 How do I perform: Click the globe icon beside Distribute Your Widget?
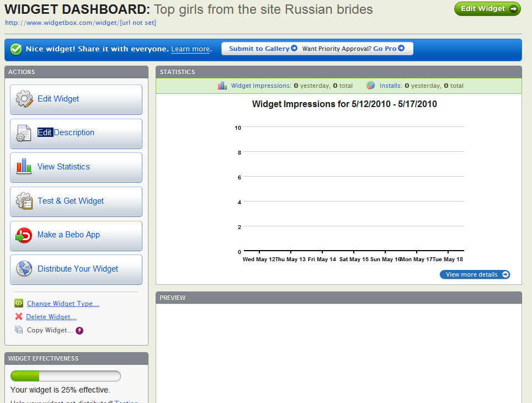click(x=24, y=268)
